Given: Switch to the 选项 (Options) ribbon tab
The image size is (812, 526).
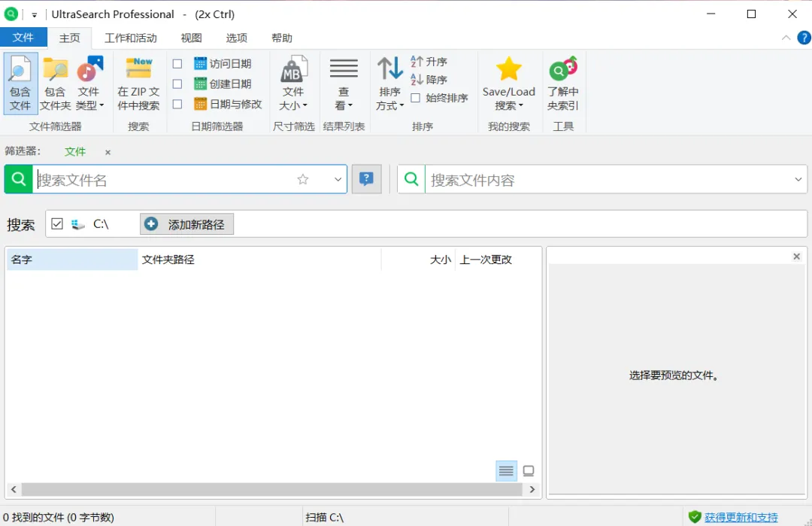Looking at the screenshot, I should 237,38.
